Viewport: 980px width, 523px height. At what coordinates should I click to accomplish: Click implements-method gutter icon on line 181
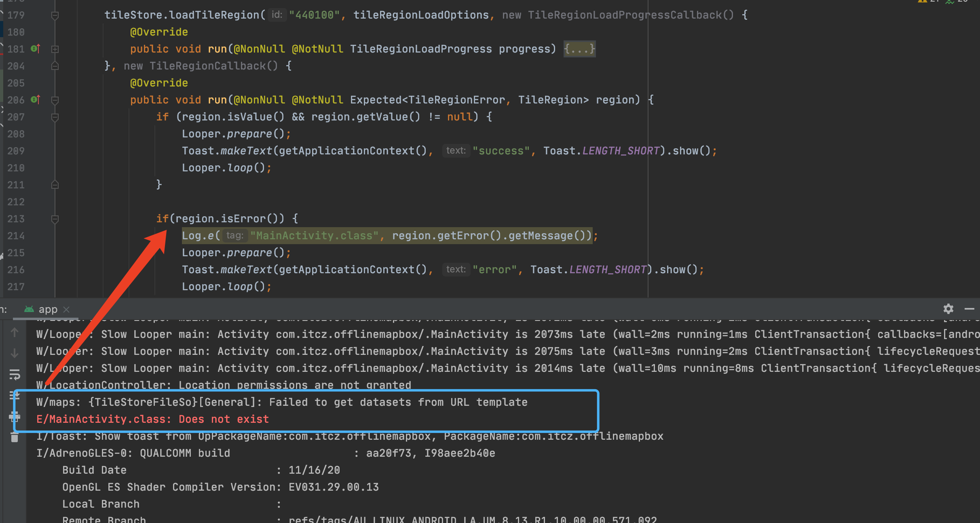(x=36, y=49)
